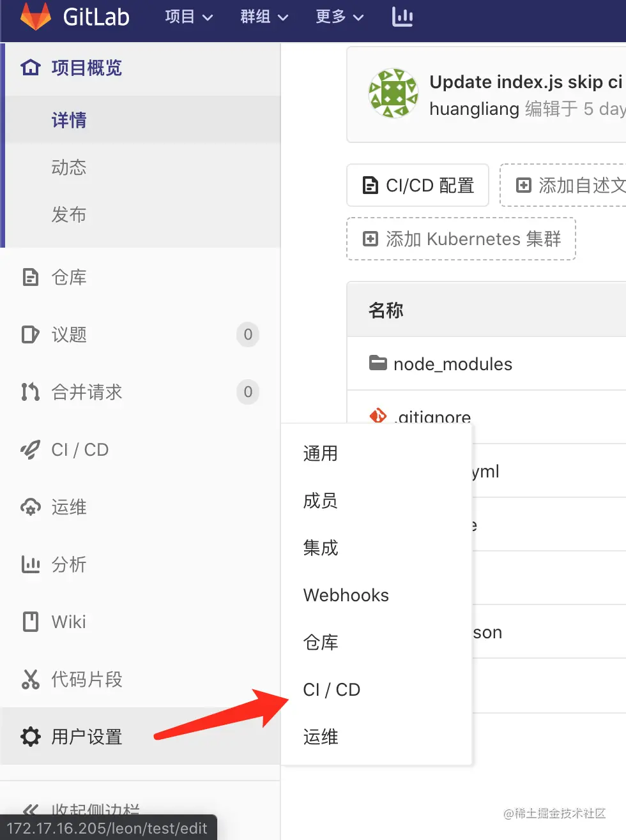Click the 仓库 repository sidebar icon
Screen dimensions: 626x840
point(30,277)
